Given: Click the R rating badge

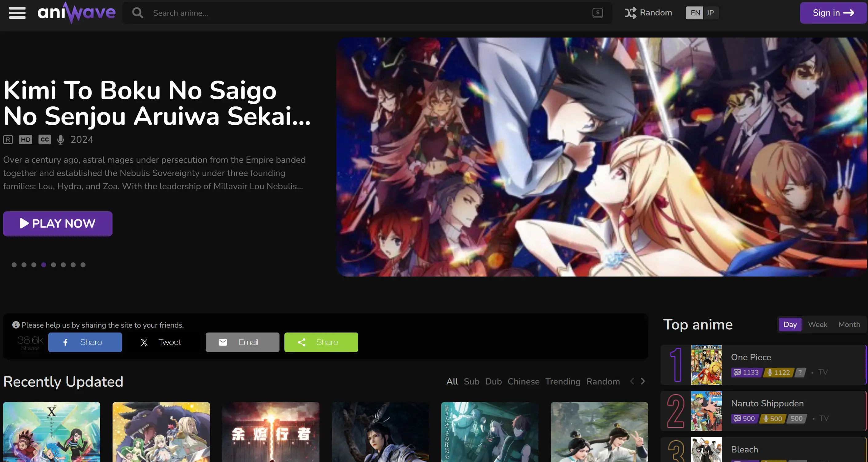Looking at the screenshot, I should coord(8,140).
